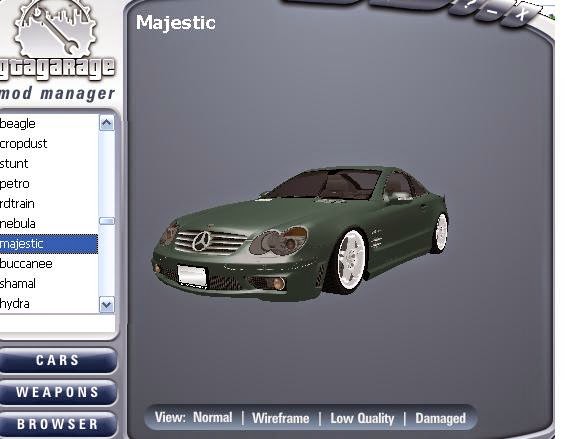
Task: Click the list scroll up arrow
Action: 107,124
